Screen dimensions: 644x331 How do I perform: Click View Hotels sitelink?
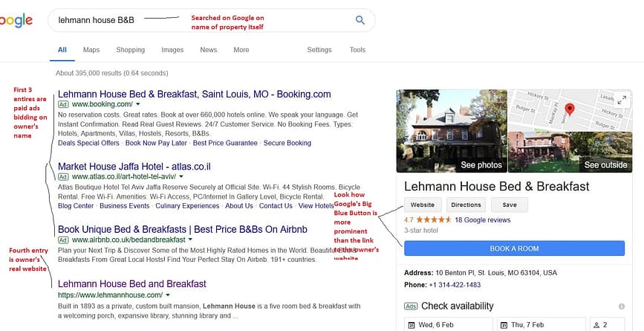pos(316,206)
